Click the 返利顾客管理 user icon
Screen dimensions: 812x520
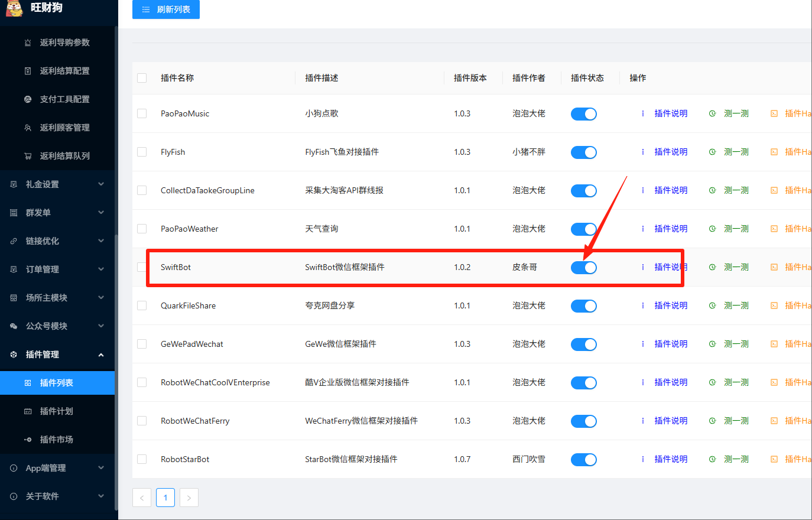pos(28,128)
